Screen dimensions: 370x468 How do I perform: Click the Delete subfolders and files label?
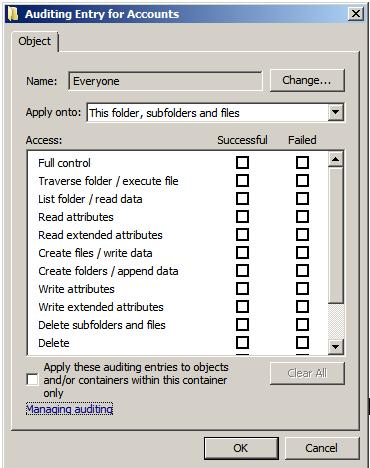click(102, 325)
